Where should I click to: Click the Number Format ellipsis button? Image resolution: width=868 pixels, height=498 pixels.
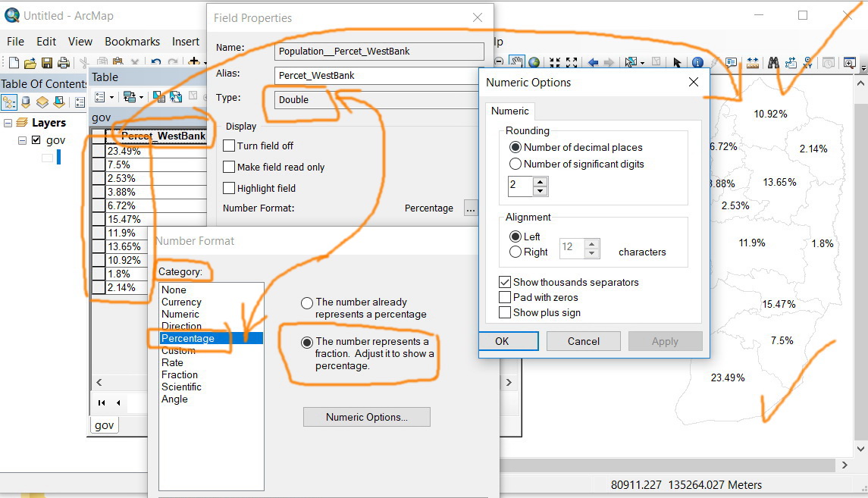pos(471,208)
